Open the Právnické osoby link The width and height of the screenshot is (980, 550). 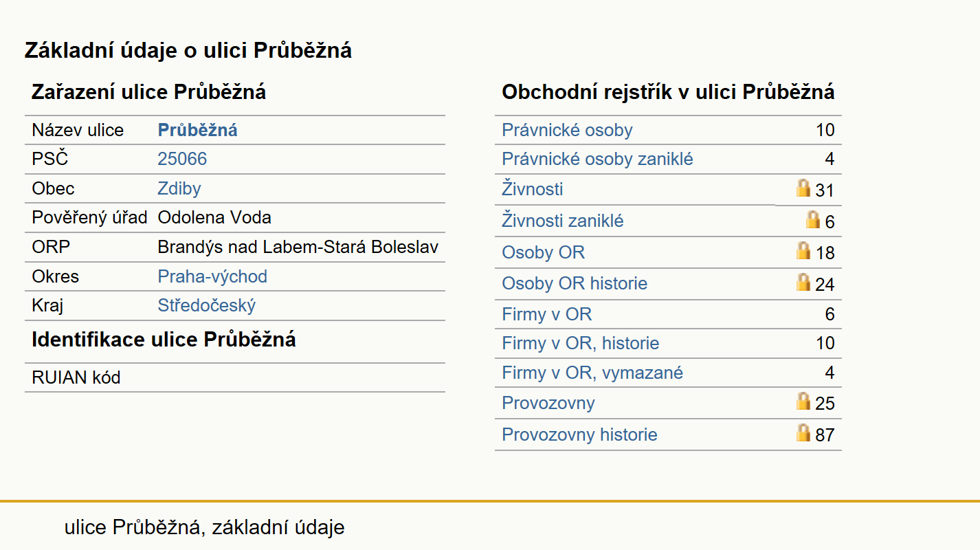(x=567, y=130)
